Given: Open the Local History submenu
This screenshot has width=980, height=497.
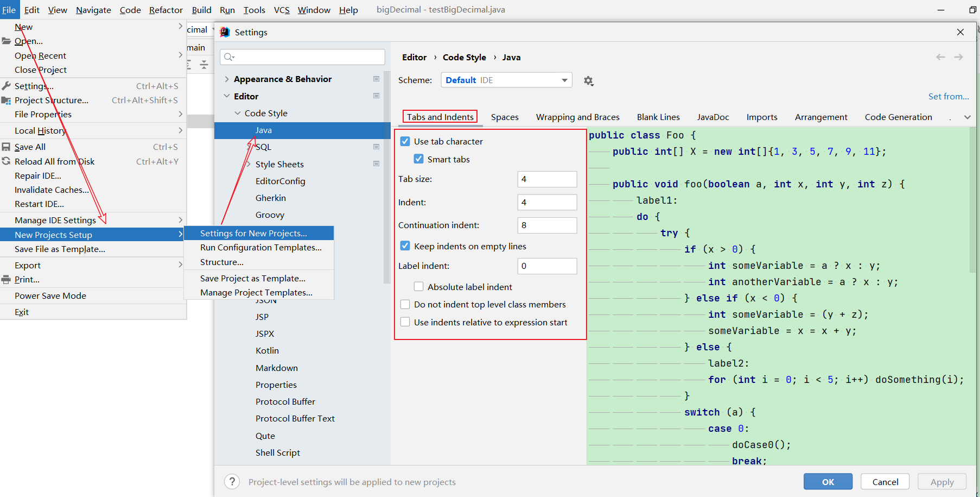Looking at the screenshot, I should 93,130.
